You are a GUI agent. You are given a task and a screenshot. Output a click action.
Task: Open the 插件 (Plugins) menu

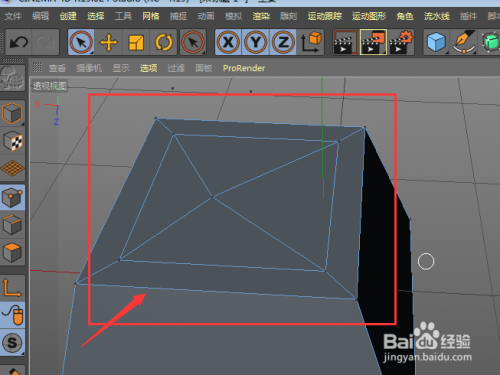468,16
